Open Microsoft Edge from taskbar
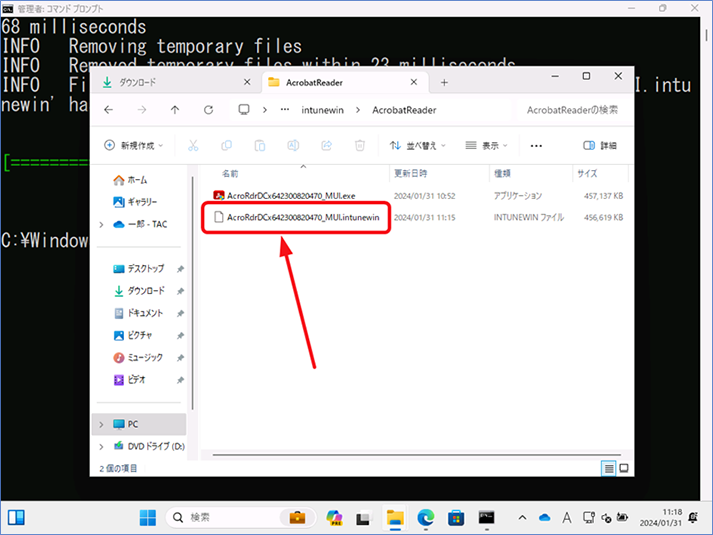713x535 pixels. tap(426, 518)
